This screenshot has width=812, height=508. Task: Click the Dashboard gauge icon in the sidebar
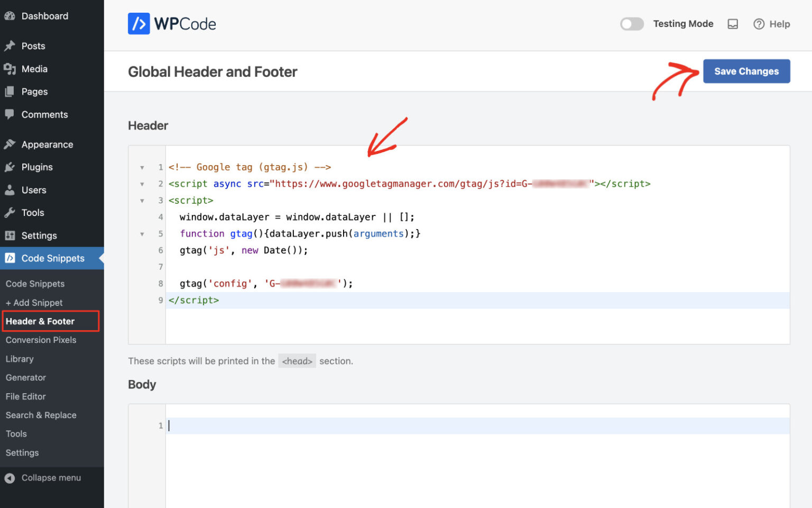point(10,16)
